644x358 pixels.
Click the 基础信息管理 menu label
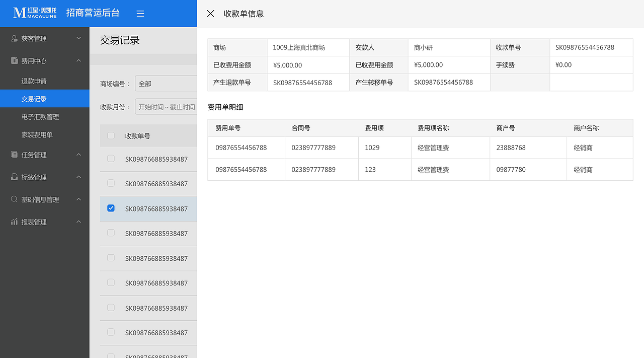40,200
